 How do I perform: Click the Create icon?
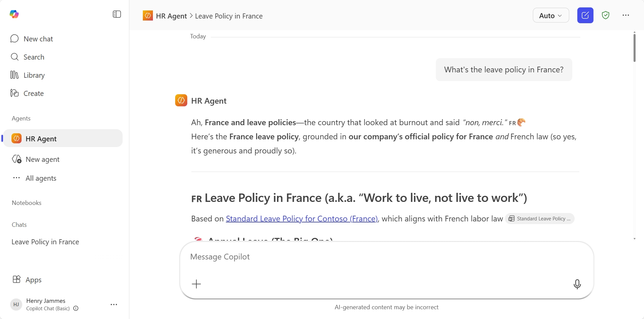[14, 93]
